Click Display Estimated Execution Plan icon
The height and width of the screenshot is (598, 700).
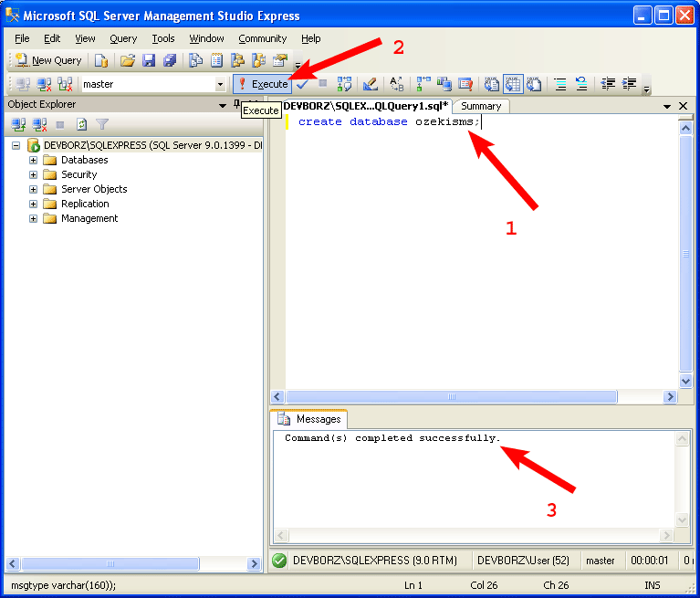(344, 84)
